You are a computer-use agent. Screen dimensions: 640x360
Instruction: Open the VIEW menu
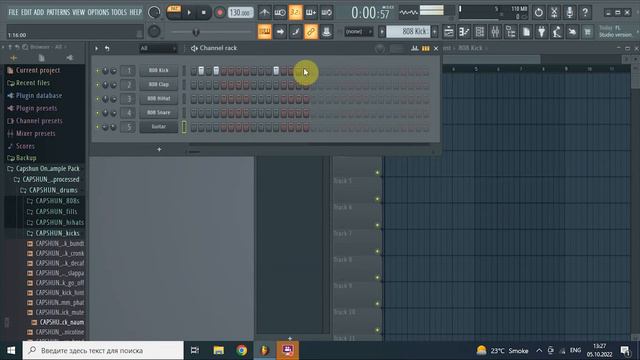coord(78,12)
